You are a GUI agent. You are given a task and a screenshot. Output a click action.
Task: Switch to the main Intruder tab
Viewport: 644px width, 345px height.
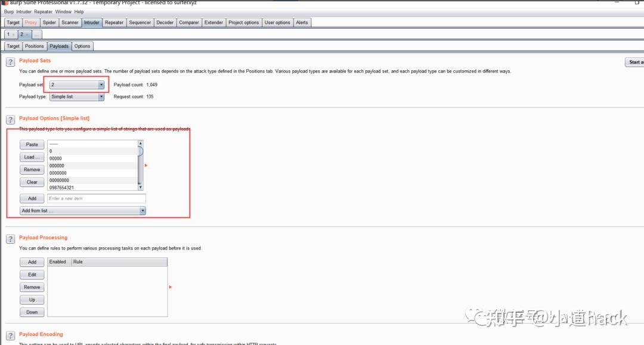92,23
